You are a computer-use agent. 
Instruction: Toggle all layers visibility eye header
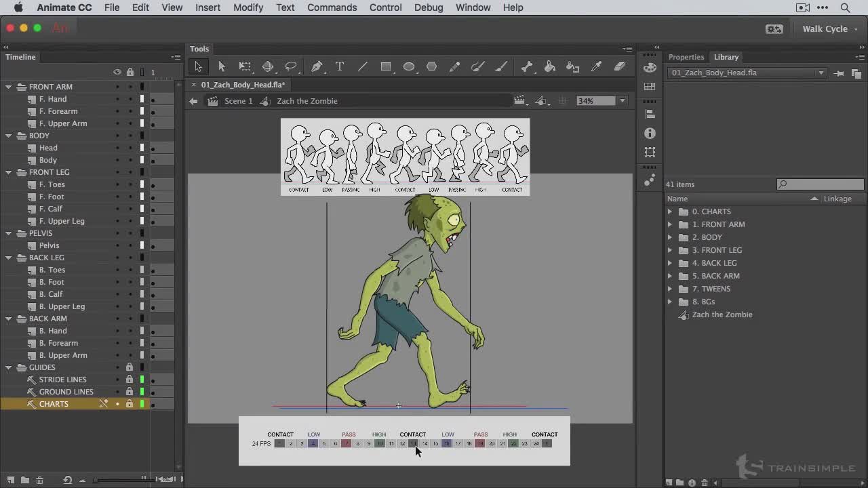click(x=117, y=72)
